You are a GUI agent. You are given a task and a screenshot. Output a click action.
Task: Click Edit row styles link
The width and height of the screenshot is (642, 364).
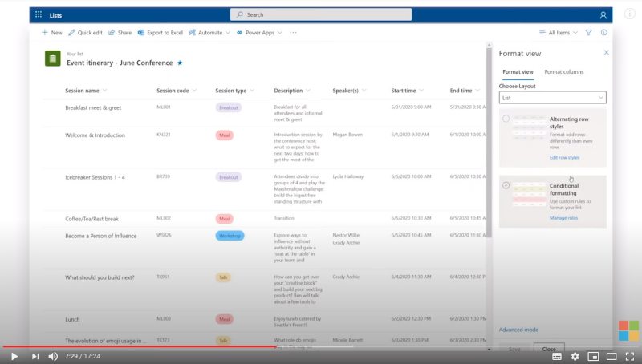click(565, 157)
